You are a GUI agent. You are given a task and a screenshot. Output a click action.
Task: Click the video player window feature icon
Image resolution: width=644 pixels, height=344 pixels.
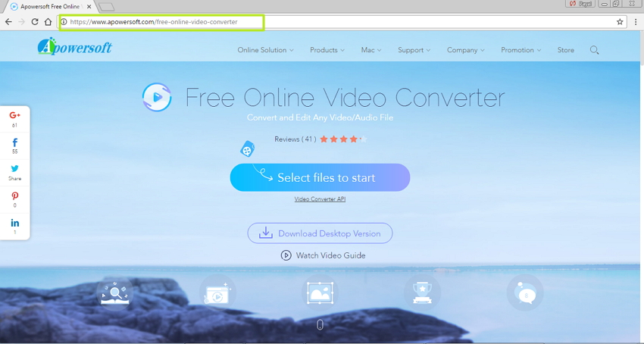tap(217, 293)
